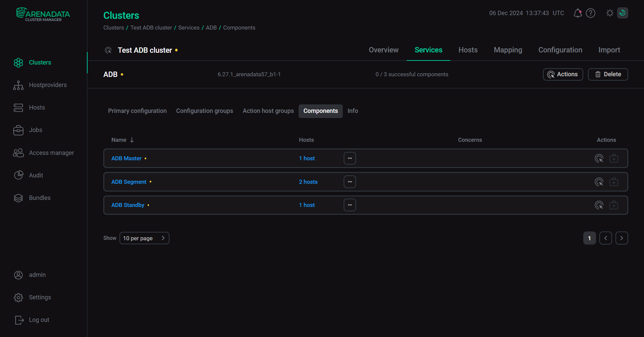
Task: Click the 1 host link for ADB Master
Action: point(307,158)
